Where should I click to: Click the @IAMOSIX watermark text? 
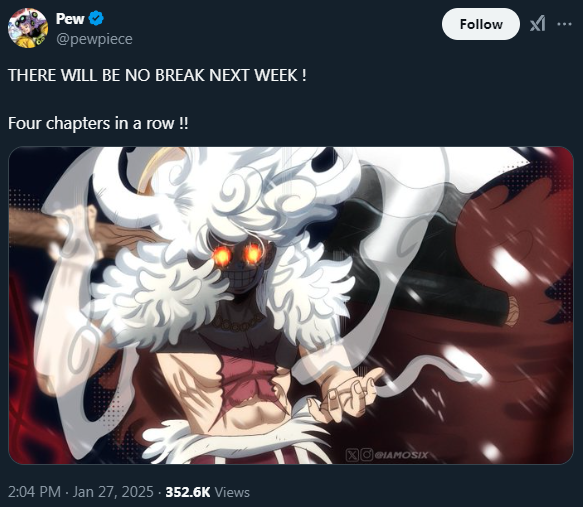(x=401, y=455)
